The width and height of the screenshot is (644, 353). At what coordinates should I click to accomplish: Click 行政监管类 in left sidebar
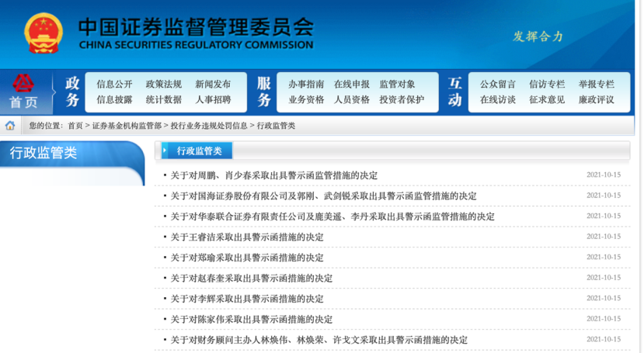(x=44, y=153)
